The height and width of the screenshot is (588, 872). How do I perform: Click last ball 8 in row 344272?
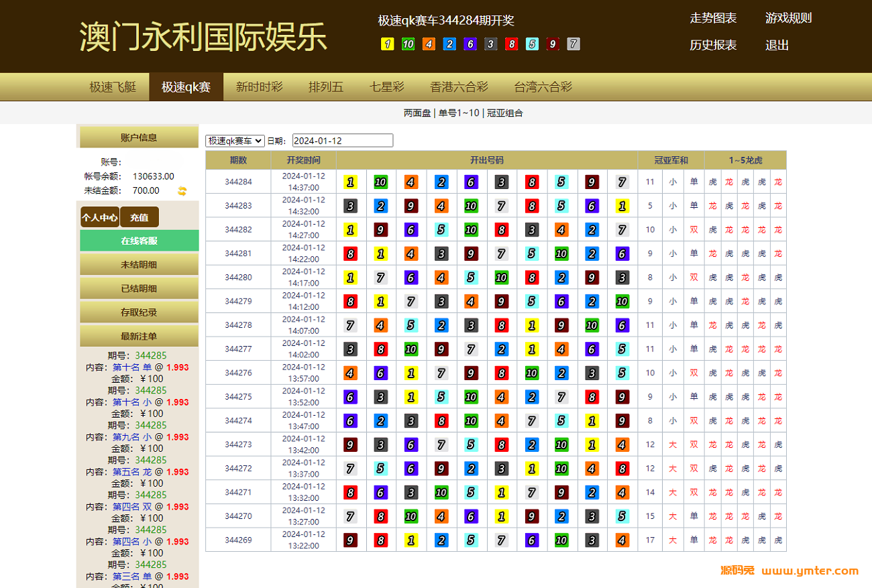pos(622,469)
